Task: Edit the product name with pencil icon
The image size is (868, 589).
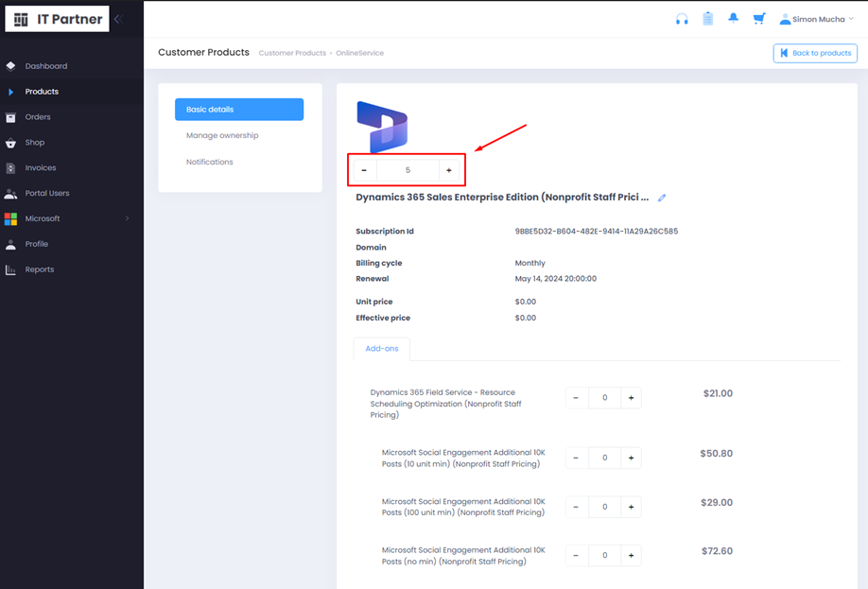Action: point(662,198)
